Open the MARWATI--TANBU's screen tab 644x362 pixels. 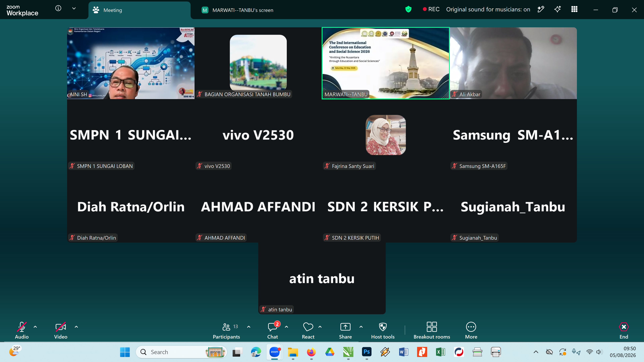coord(237,10)
